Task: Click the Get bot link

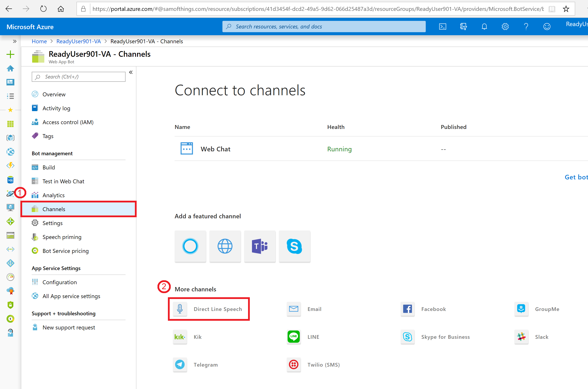Action: pos(576,177)
